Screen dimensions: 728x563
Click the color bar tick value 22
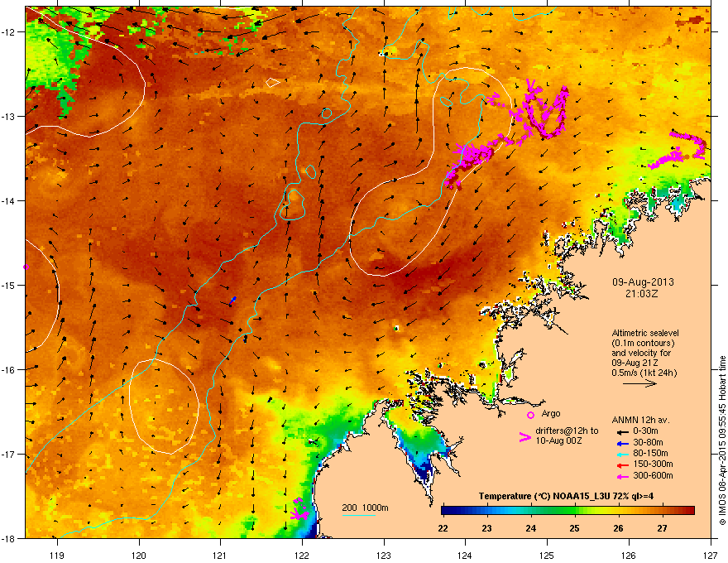click(x=443, y=528)
